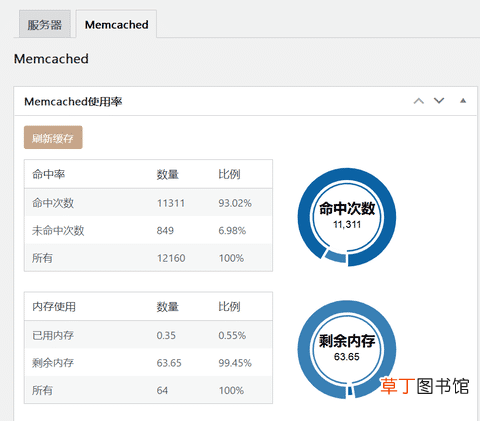Select the 99.45% ratio cell
480x421 pixels.
pyautogui.click(x=235, y=363)
